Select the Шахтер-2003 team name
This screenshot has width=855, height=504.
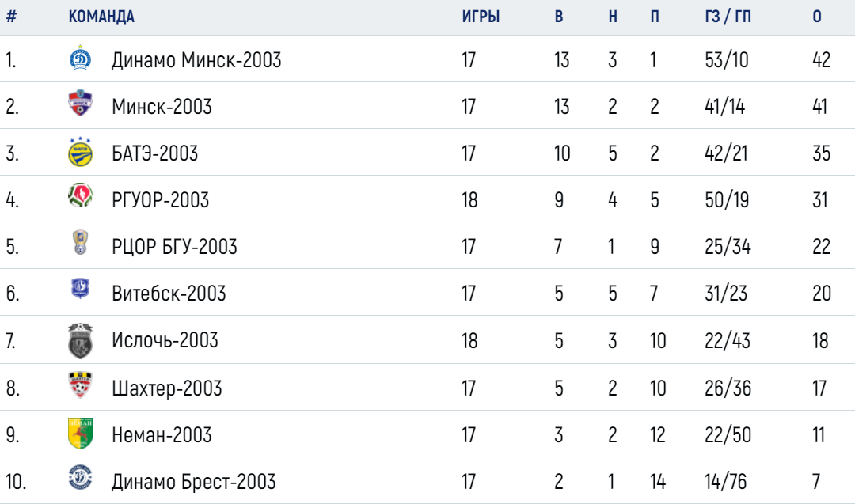click(167, 388)
